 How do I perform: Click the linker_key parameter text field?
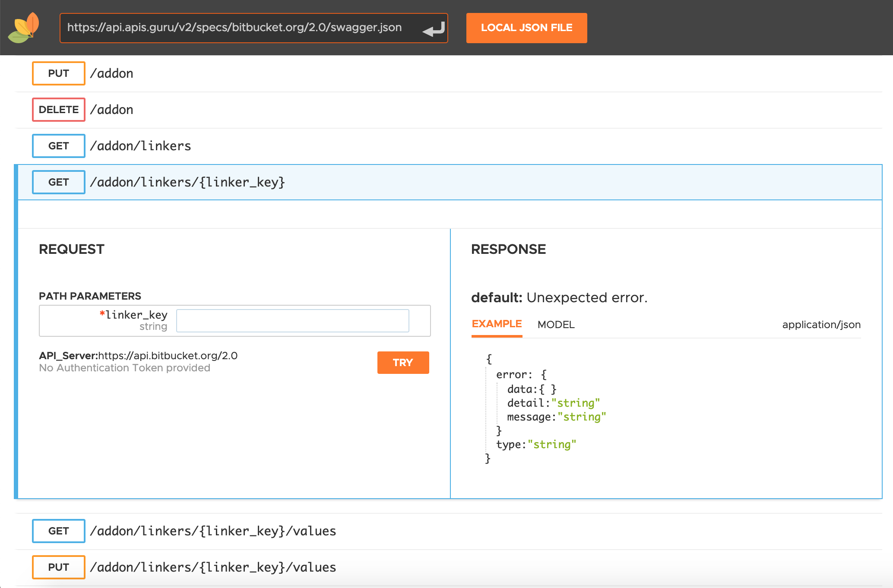coord(292,321)
